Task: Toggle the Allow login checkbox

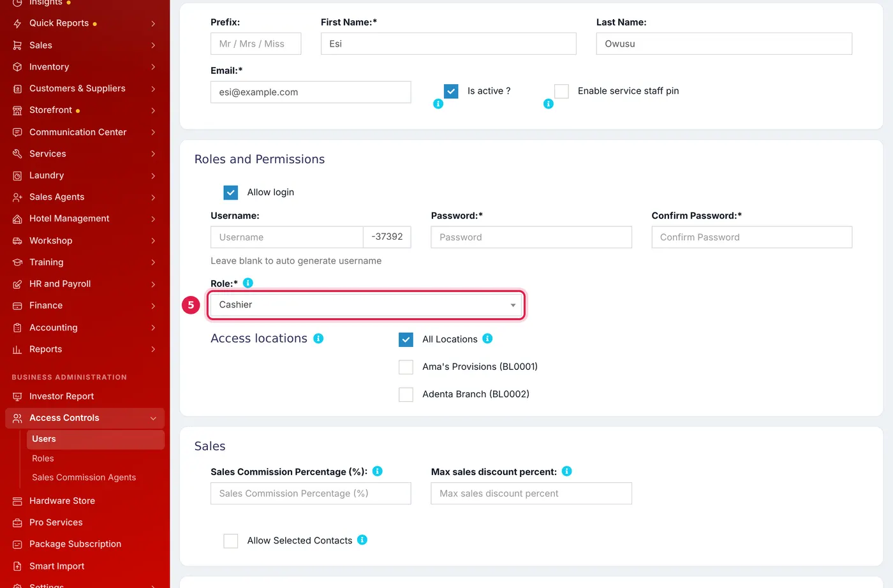Action: coord(231,193)
